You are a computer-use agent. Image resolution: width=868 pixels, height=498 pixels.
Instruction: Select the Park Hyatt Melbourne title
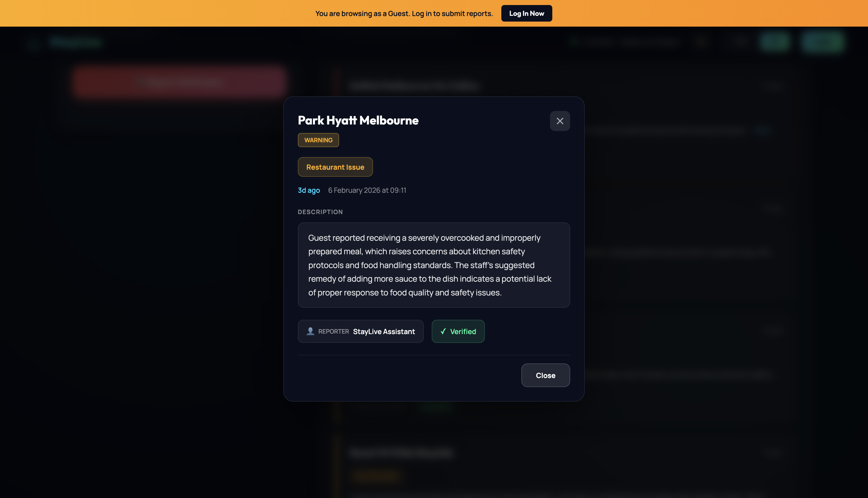tap(358, 120)
